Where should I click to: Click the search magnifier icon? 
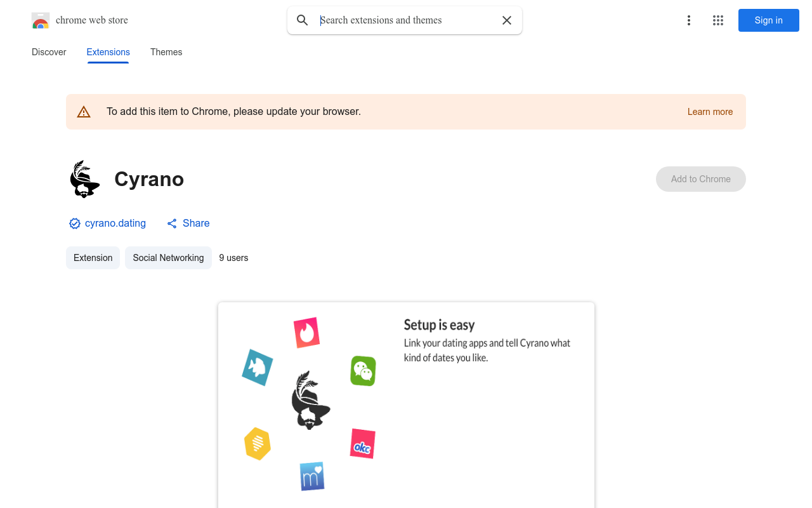point(303,20)
